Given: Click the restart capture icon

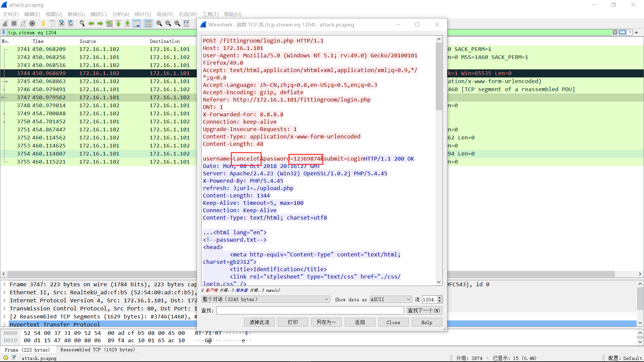Looking at the screenshot, I should click(x=23, y=23).
